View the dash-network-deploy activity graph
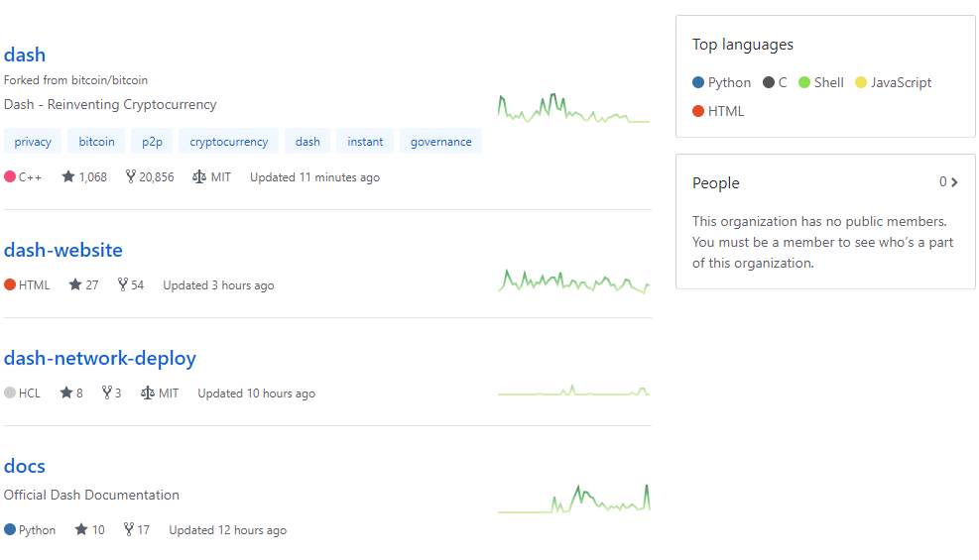 [x=573, y=391]
